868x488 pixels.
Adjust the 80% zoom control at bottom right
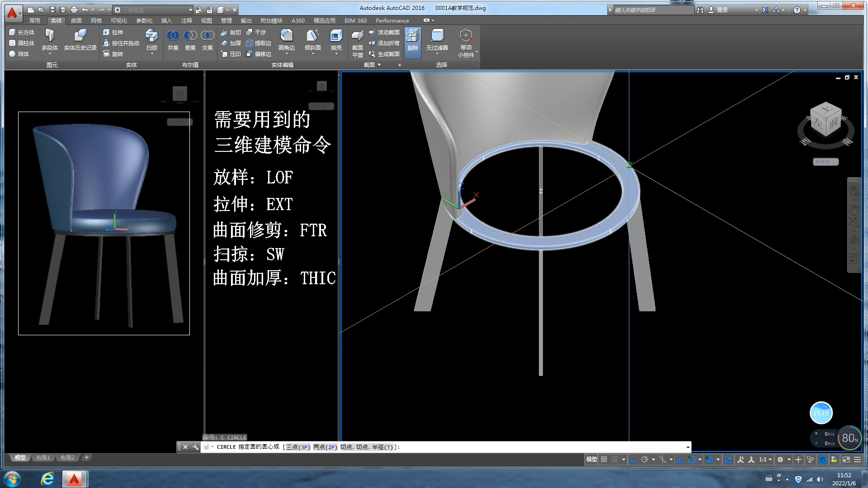coord(849,438)
